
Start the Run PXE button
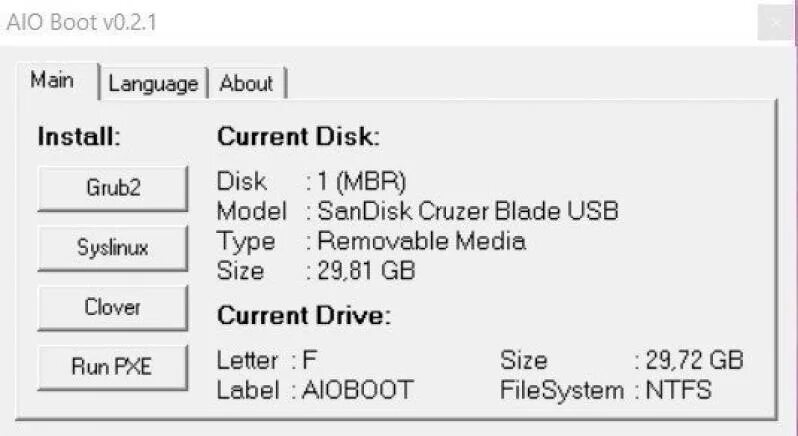point(112,367)
